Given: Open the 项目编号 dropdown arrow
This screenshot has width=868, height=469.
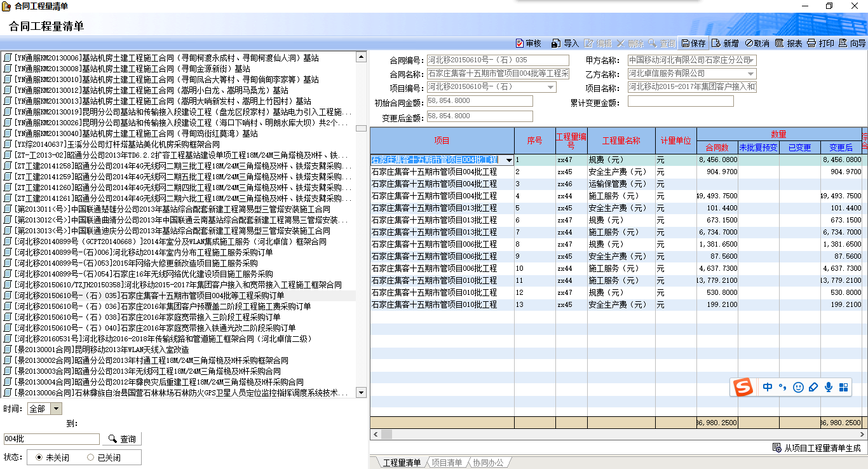Looking at the screenshot, I should click(552, 87).
